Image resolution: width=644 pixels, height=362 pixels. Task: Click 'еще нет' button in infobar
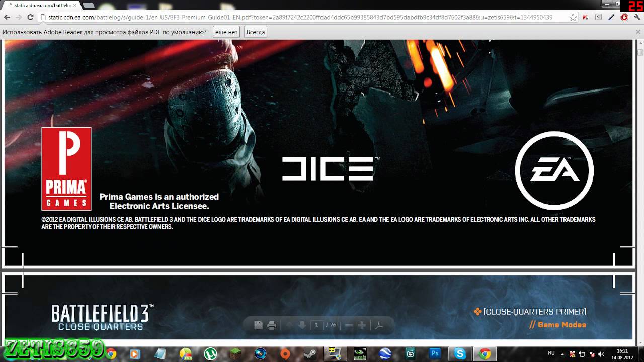(x=226, y=32)
